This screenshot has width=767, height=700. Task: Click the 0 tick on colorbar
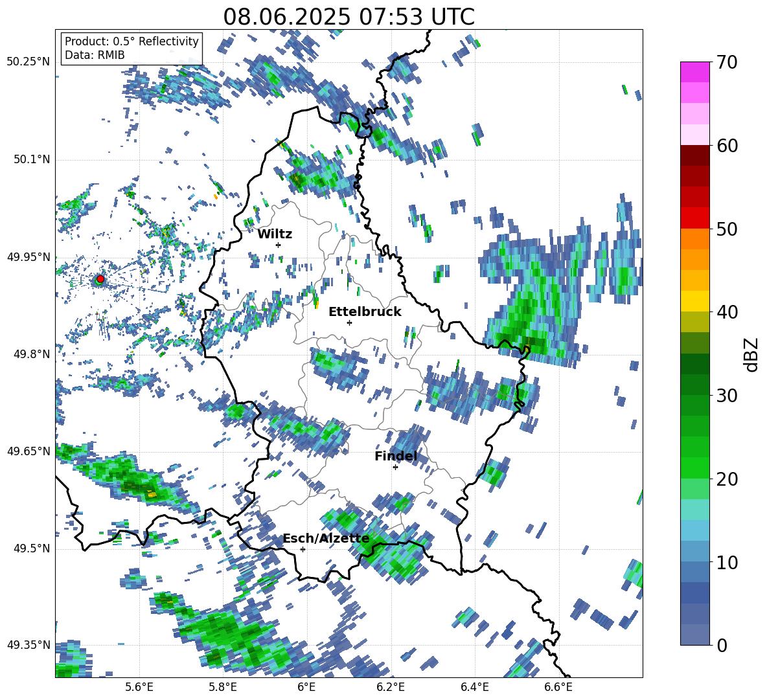tap(722, 645)
